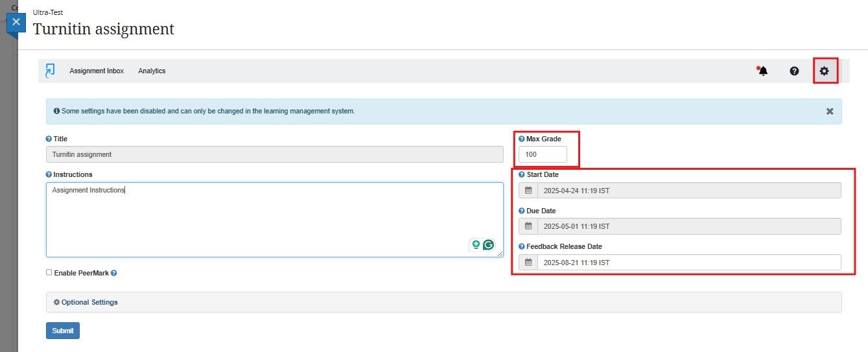Screen dimensions: 868x352
Task: Enable the PeerMark checkbox
Action: point(49,272)
